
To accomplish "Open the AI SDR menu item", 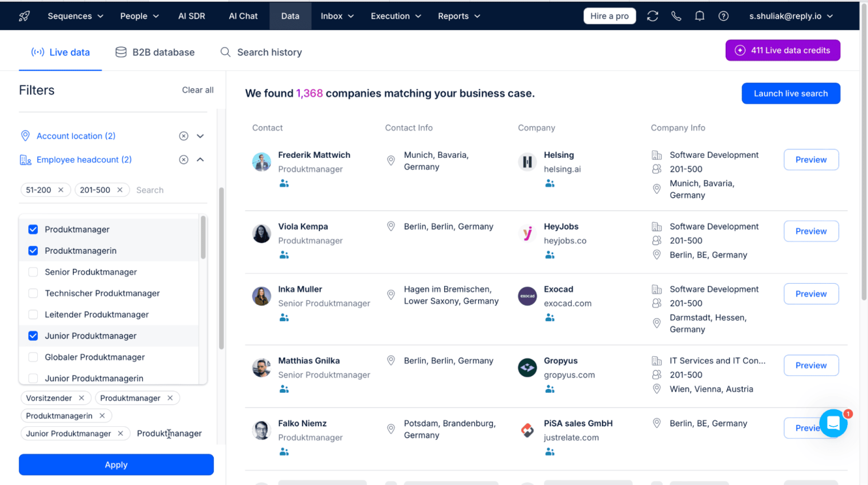I will pyautogui.click(x=192, y=16).
